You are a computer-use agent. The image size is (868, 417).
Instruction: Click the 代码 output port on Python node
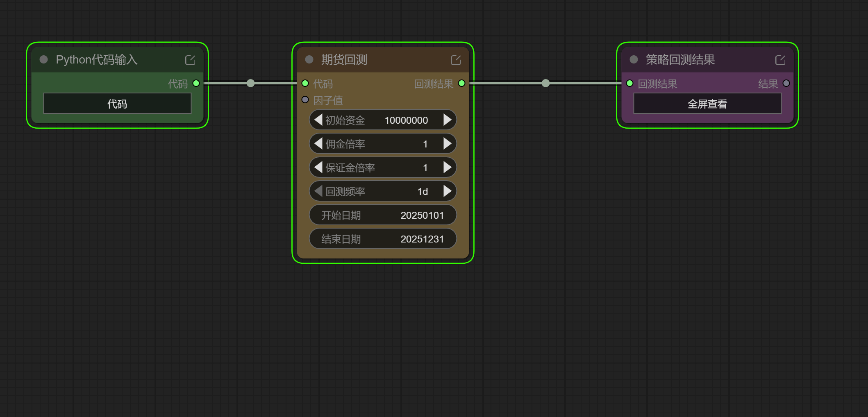[196, 83]
